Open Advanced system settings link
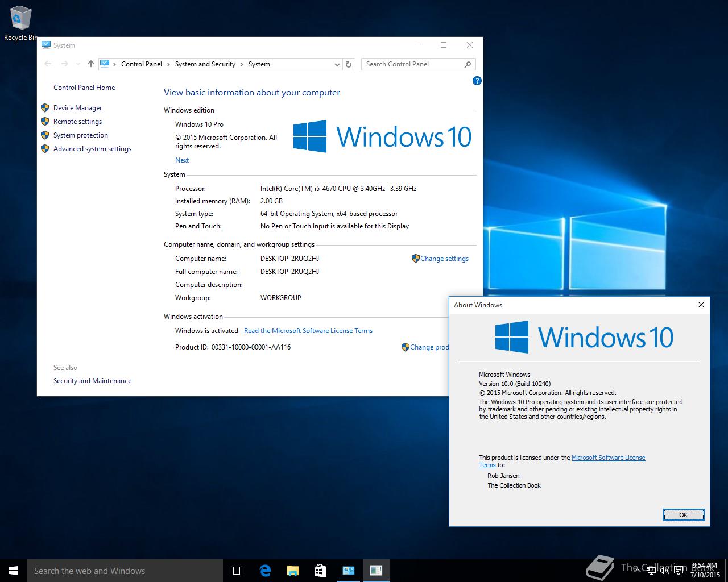 (x=92, y=149)
